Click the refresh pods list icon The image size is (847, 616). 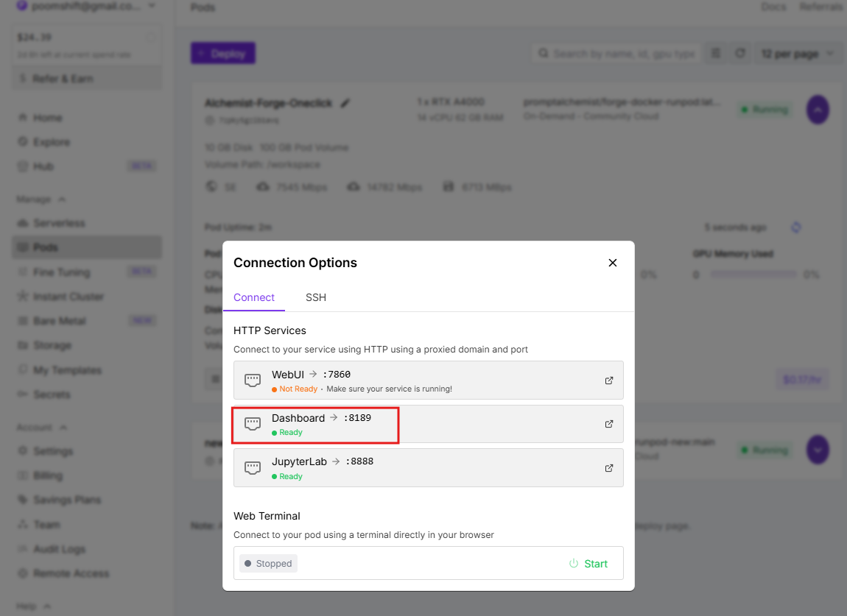(x=740, y=54)
